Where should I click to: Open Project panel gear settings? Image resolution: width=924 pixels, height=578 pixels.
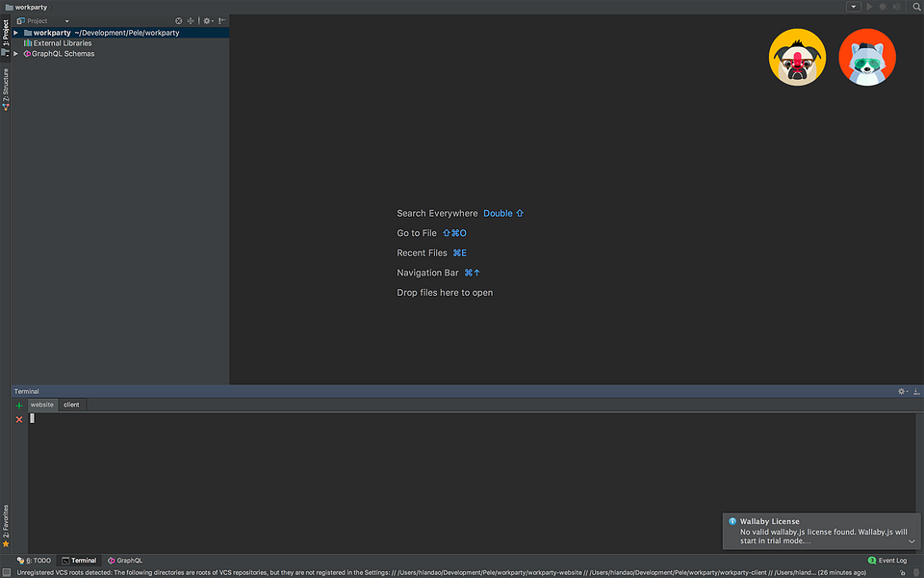(208, 20)
